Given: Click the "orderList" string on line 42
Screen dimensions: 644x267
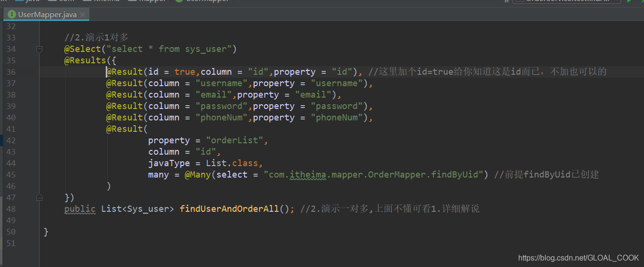Looking at the screenshot, I should (234, 140).
